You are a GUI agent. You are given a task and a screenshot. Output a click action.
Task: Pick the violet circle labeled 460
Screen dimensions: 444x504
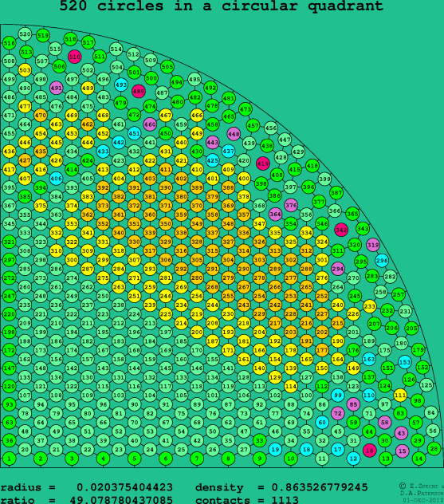[150, 124]
